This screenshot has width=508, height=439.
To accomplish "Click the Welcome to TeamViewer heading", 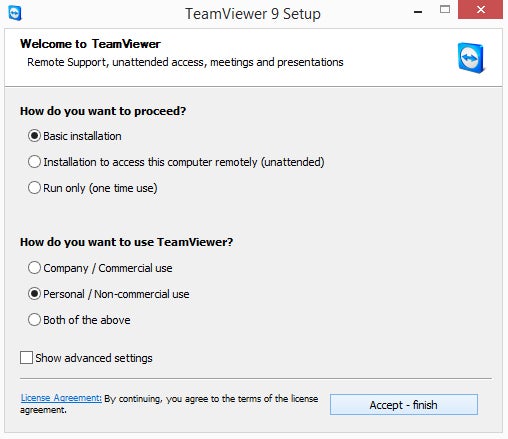I will coord(90,44).
